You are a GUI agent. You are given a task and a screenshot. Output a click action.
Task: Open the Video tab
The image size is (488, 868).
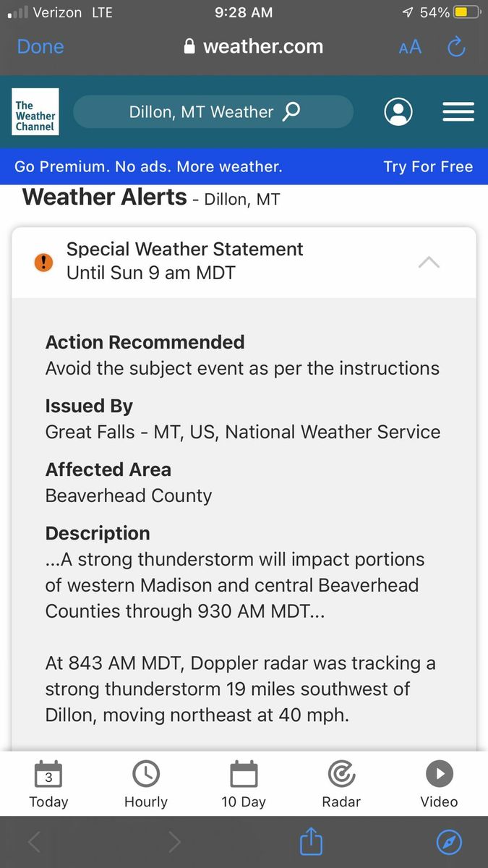point(439,783)
